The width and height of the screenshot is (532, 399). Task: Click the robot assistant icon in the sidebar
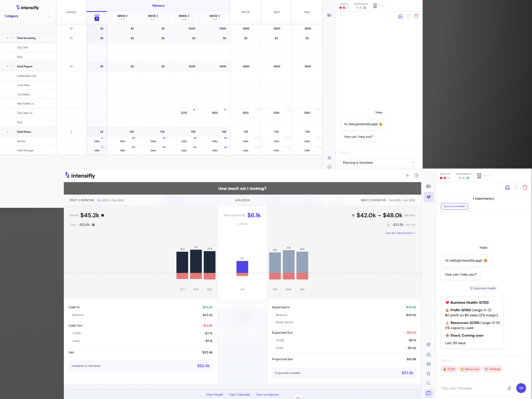click(428, 354)
